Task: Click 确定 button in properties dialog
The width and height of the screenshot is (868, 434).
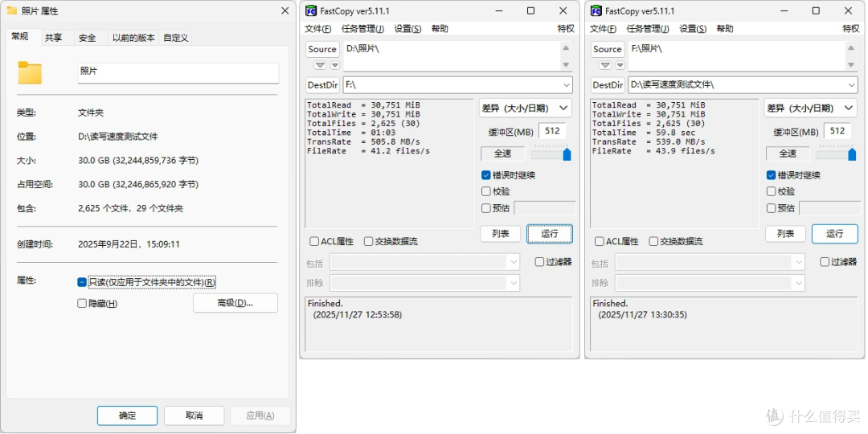Action: [x=127, y=416]
